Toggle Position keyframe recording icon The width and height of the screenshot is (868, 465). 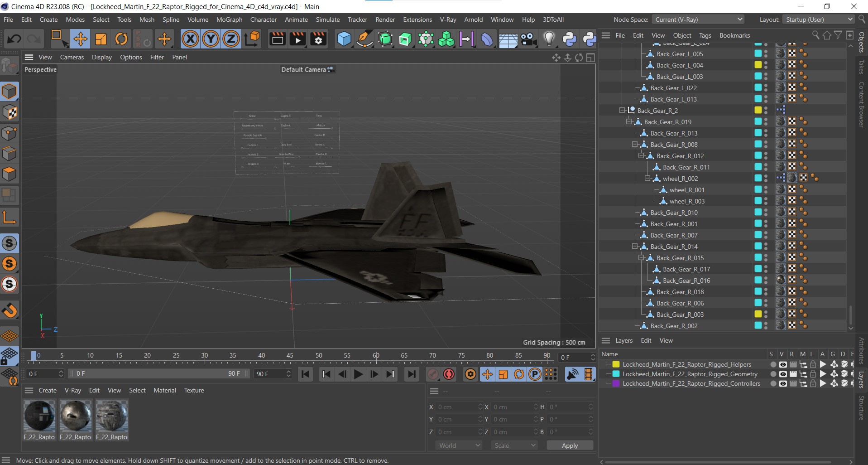487,374
